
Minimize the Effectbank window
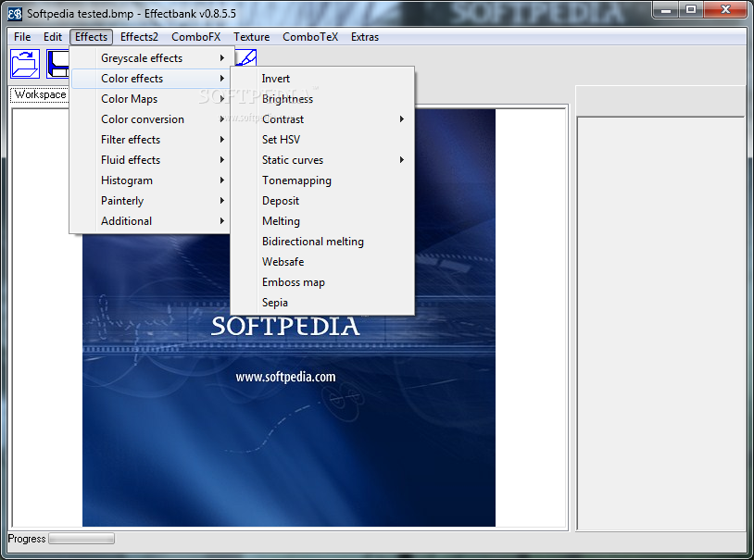coord(666,10)
